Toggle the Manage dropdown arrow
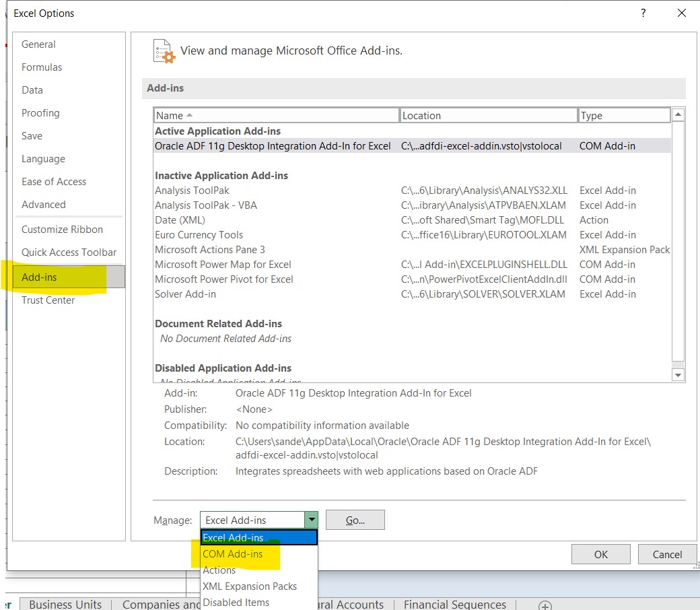 pyautogui.click(x=311, y=520)
